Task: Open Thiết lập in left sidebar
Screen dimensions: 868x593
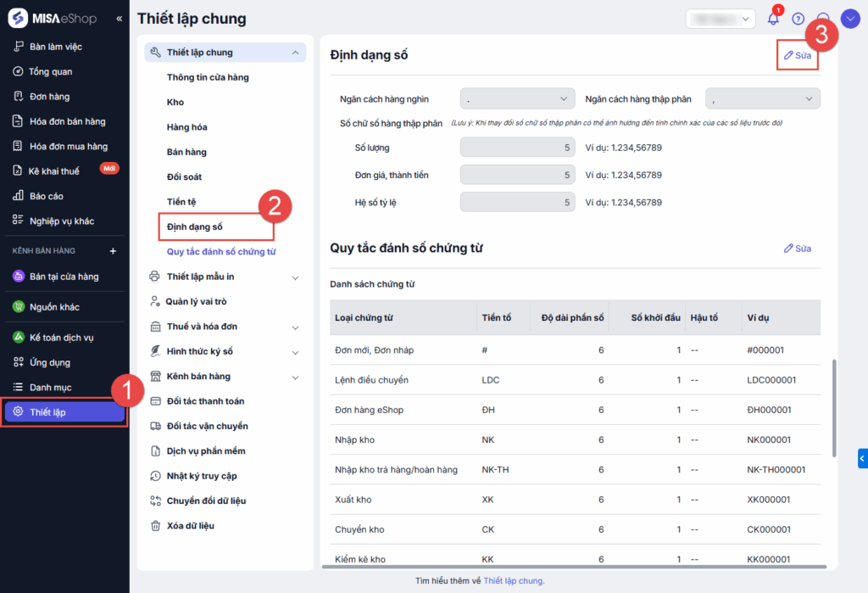Action: [x=64, y=412]
